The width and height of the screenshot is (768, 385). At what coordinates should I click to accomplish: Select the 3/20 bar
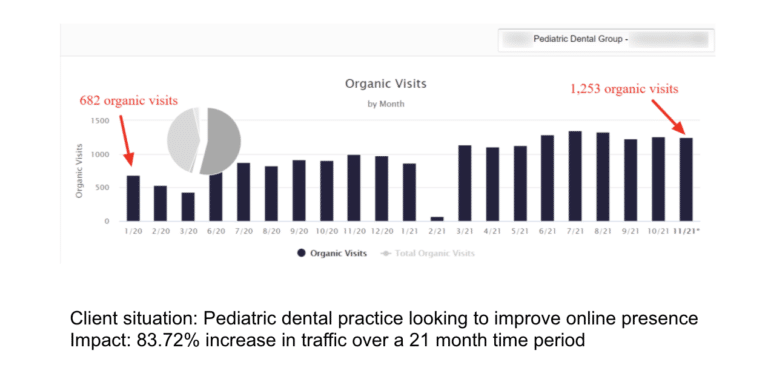[x=188, y=207]
